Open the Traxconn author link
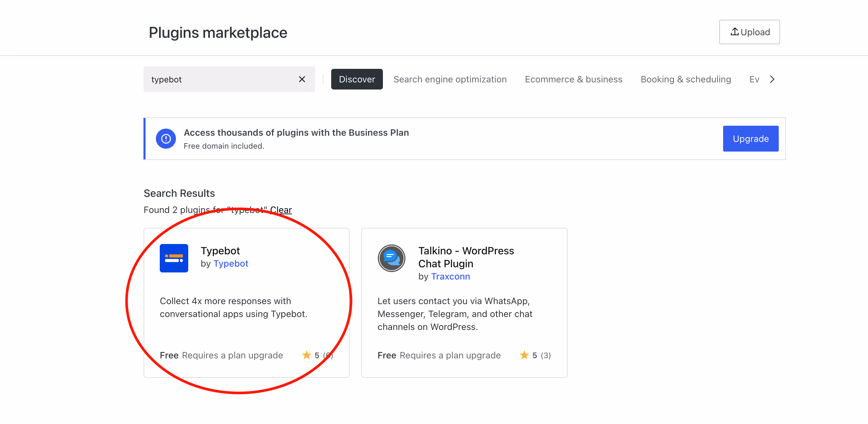The image size is (868, 424). (x=450, y=276)
